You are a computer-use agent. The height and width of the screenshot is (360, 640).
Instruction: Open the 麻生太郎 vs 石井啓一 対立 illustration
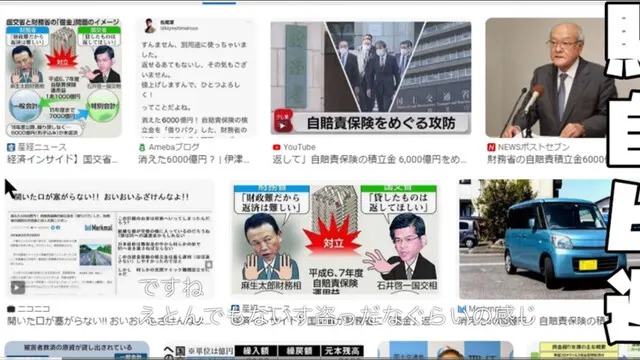click(335, 239)
